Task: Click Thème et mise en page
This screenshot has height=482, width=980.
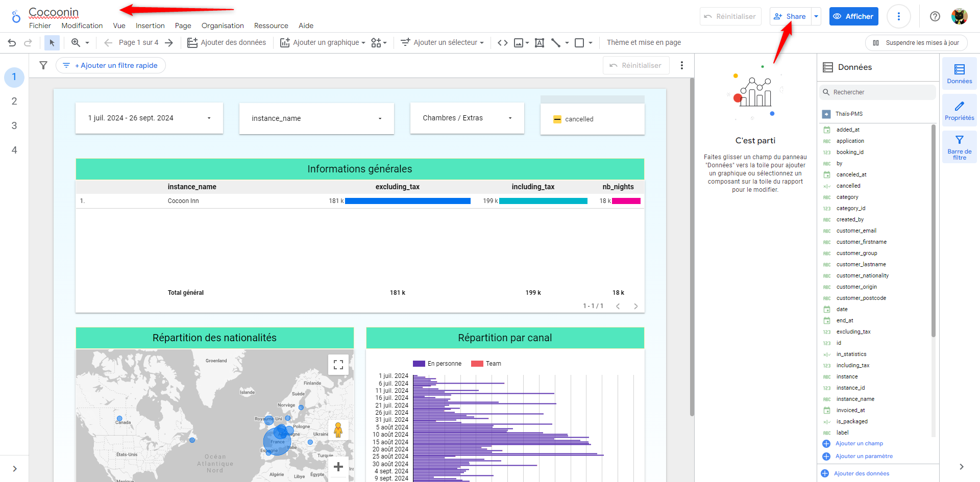Action: click(644, 43)
